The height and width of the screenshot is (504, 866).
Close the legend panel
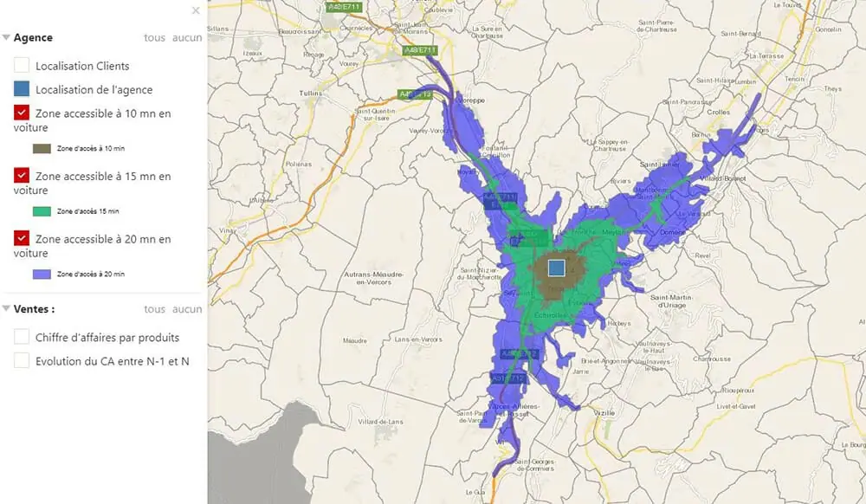(196, 11)
